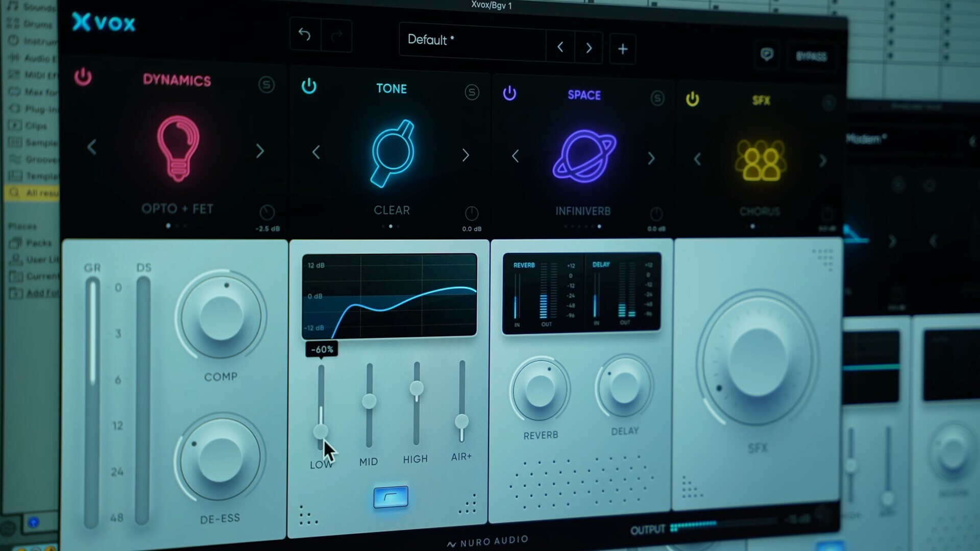
Task: Click the yellow people SFX icon
Action: pyautogui.click(x=761, y=160)
